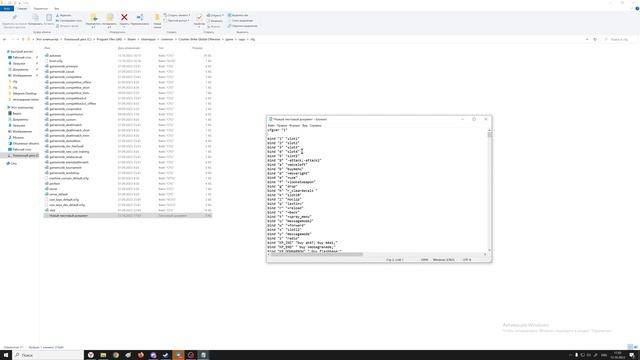Click the Windows Start button

(6, 355)
